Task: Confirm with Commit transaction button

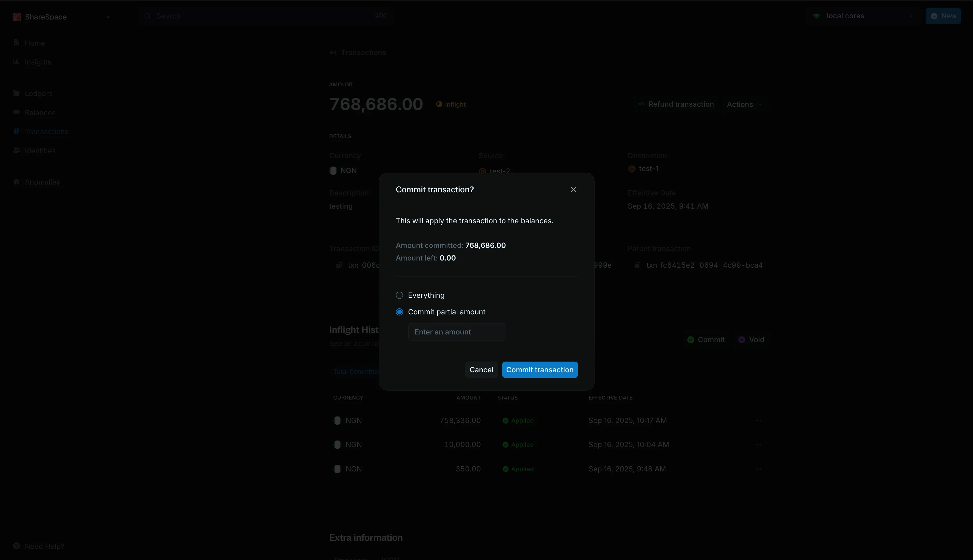Action: pyautogui.click(x=540, y=370)
